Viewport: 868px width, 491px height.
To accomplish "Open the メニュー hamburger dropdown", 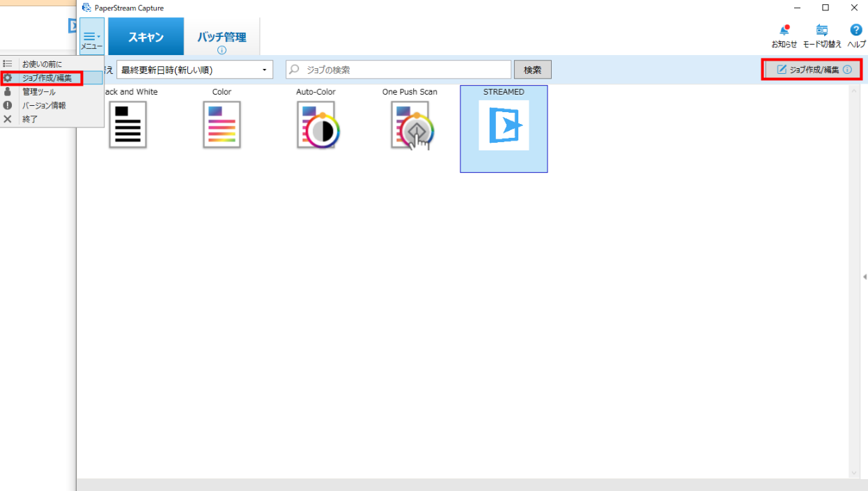I will [92, 37].
